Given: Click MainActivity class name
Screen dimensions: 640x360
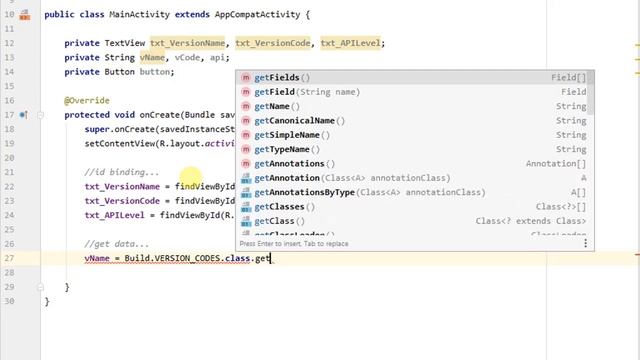Looking at the screenshot, I should 139,15.
